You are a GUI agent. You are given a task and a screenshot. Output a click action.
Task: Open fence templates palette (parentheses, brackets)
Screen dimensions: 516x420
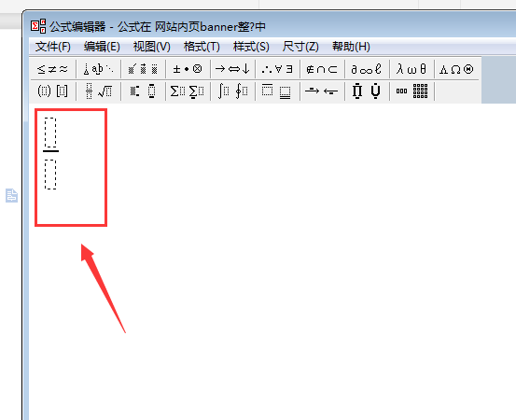pos(52,91)
